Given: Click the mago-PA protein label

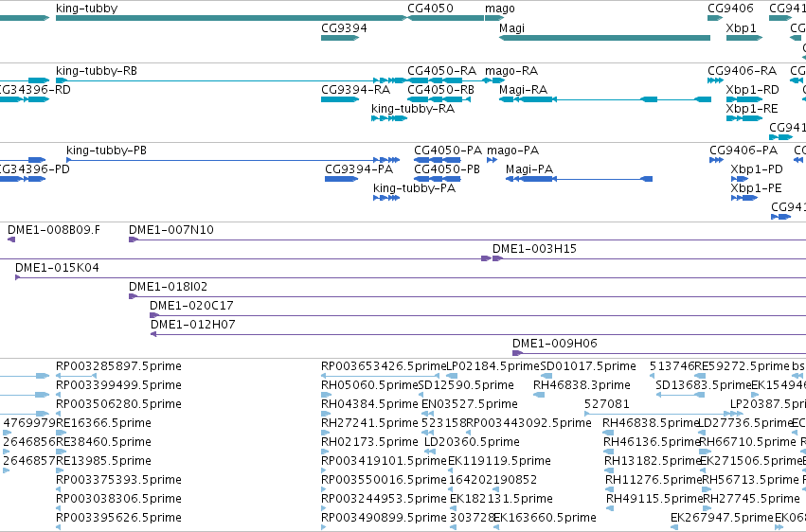Looking at the screenshot, I should [x=513, y=151].
